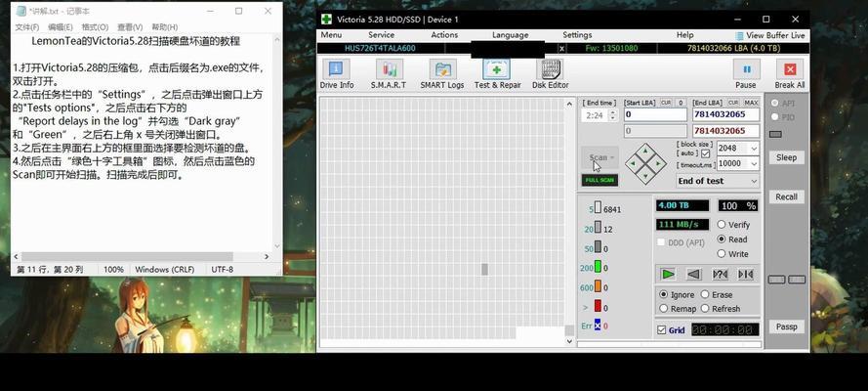
Task: Click the 00:00:00 timer display
Action: pos(725,330)
